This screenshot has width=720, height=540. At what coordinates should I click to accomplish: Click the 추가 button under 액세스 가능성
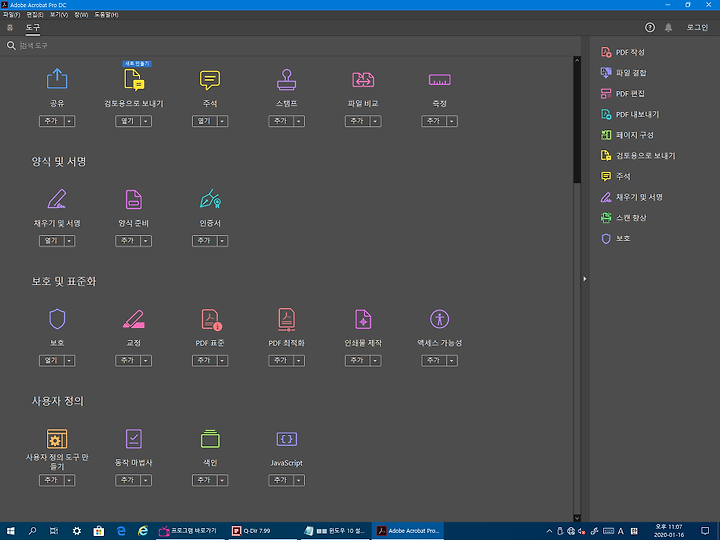tap(434, 360)
